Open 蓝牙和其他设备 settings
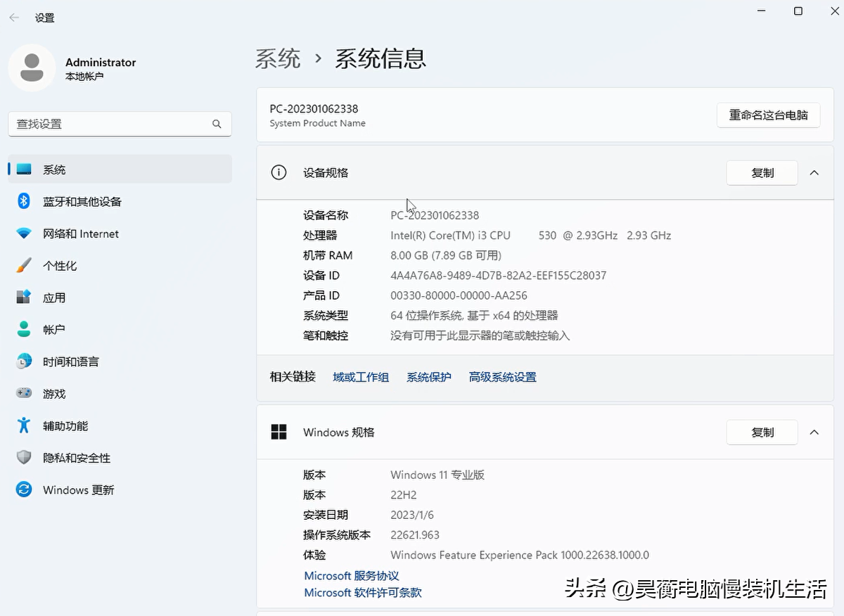Viewport: 844px width, 616px height. pos(120,202)
